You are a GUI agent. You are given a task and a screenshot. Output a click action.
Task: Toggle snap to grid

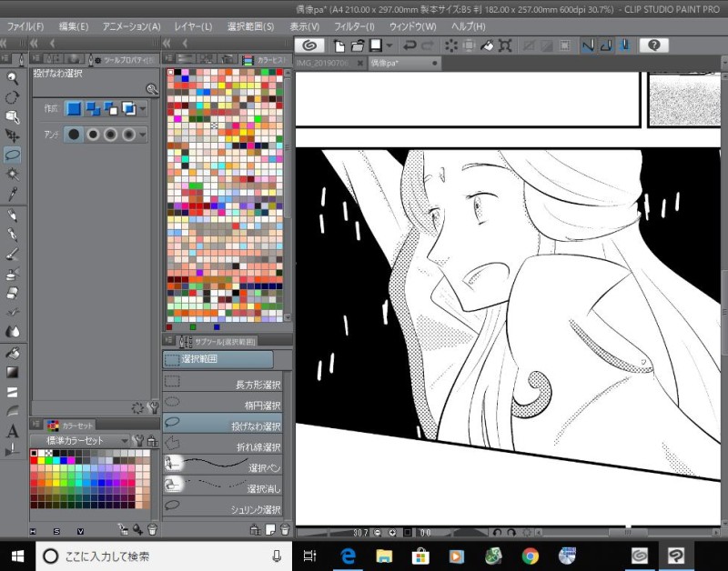point(624,45)
